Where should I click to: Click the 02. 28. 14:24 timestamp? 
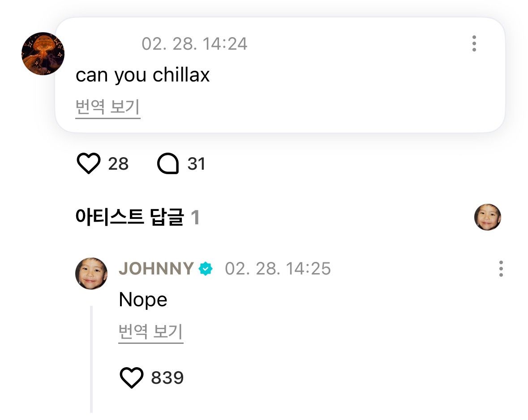point(194,44)
